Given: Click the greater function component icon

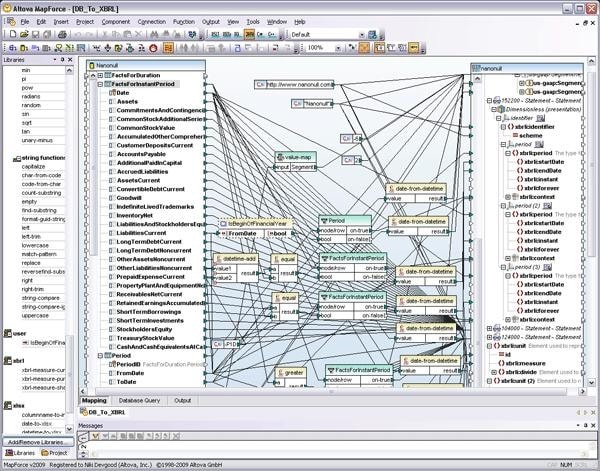Looking at the screenshot, I should pos(280,373).
